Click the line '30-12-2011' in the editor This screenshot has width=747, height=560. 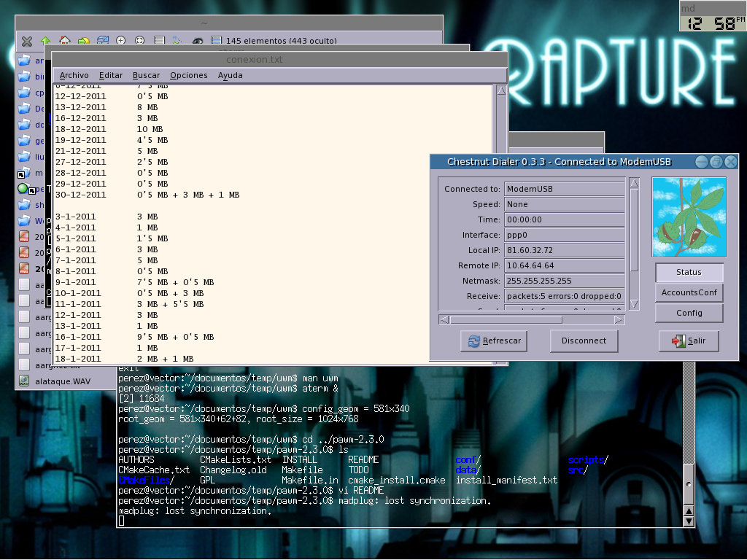147,195
